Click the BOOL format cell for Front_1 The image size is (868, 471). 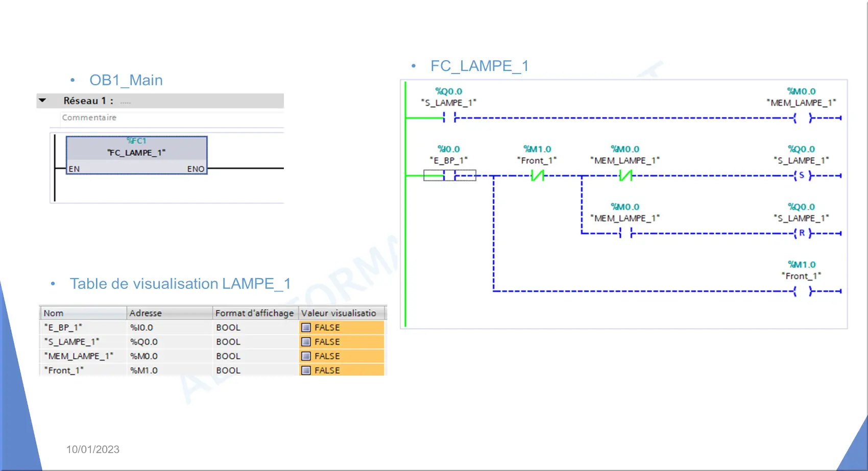255,370
